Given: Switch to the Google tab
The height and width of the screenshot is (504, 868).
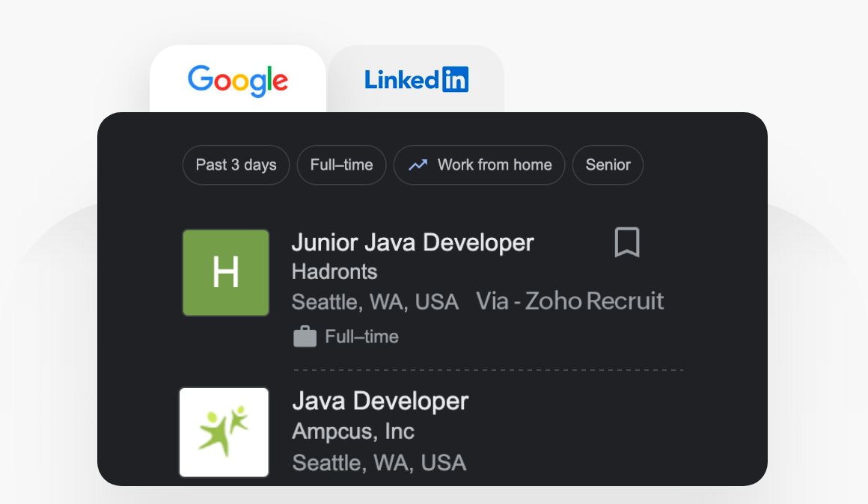Looking at the screenshot, I should [237, 80].
